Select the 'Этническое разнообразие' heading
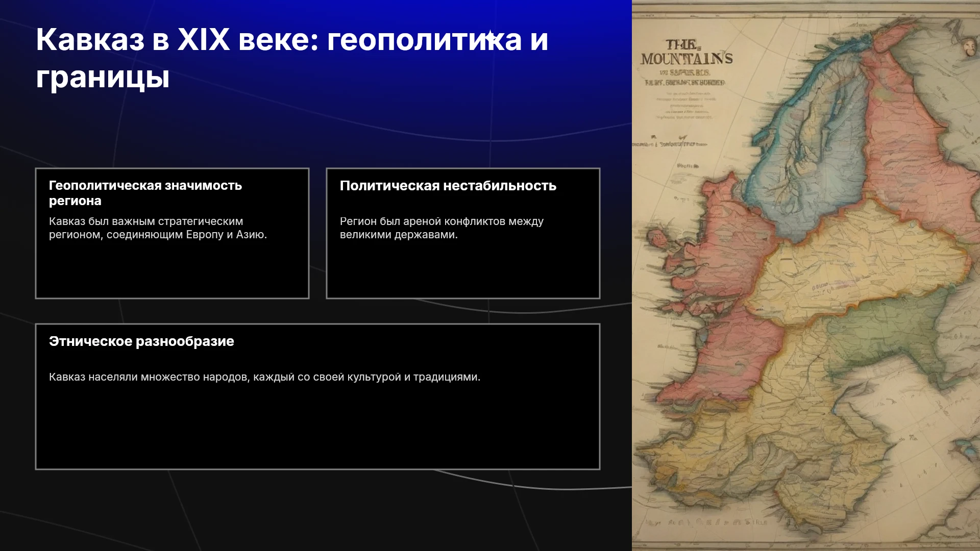 [141, 341]
